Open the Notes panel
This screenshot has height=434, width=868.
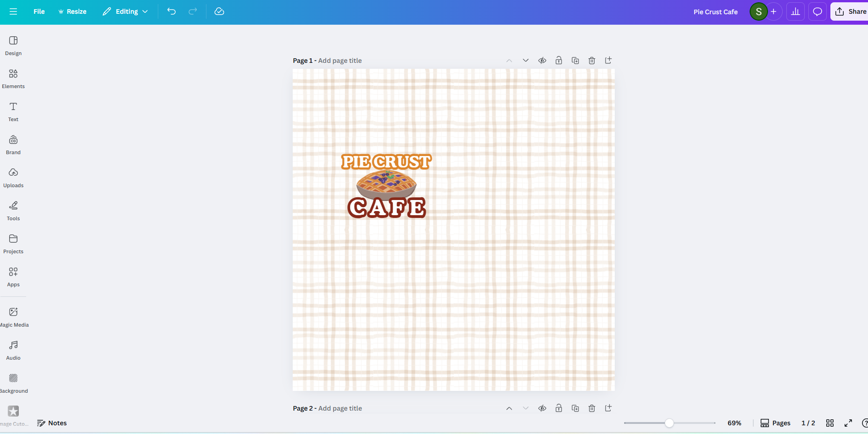coord(52,423)
